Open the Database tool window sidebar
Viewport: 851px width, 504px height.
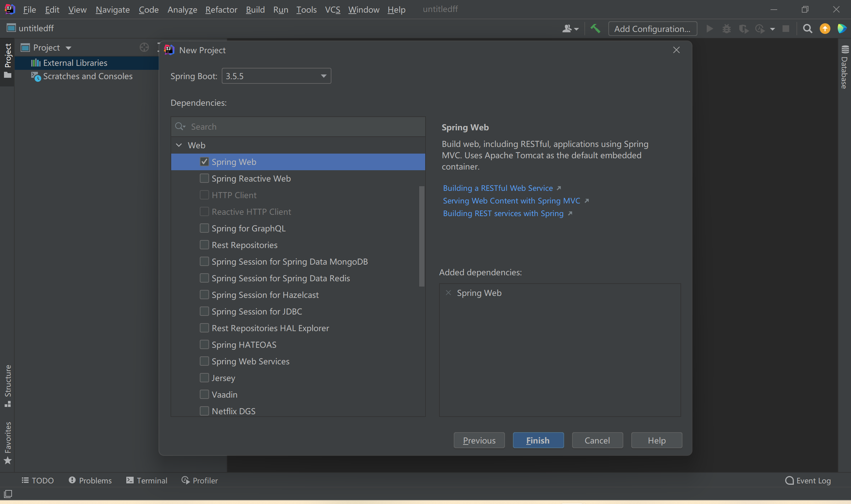pos(845,68)
